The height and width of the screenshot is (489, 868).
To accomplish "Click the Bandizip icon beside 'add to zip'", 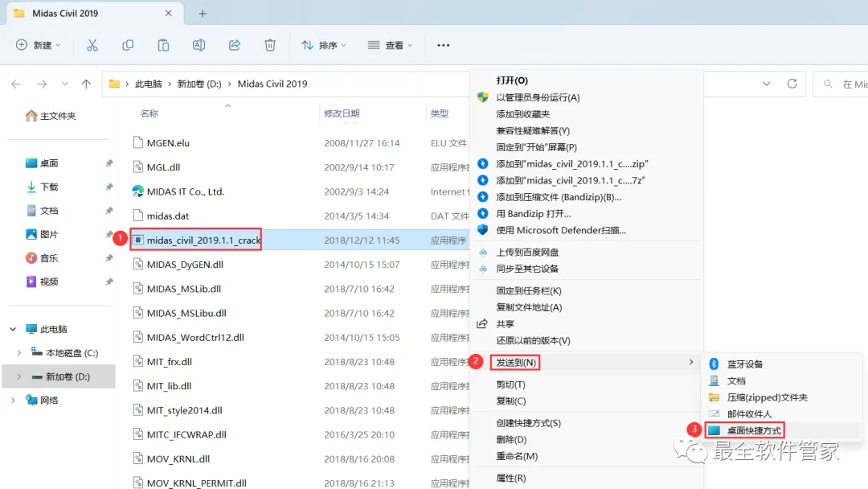I will pyautogui.click(x=483, y=164).
